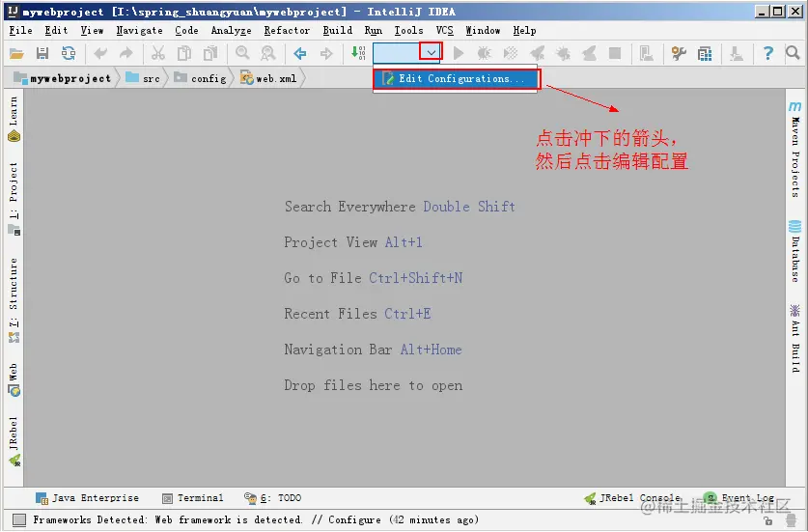The height and width of the screenshot is (532, 808).
Task: Click the Run with JRebel rocket icon
Action: click(537, 53)
